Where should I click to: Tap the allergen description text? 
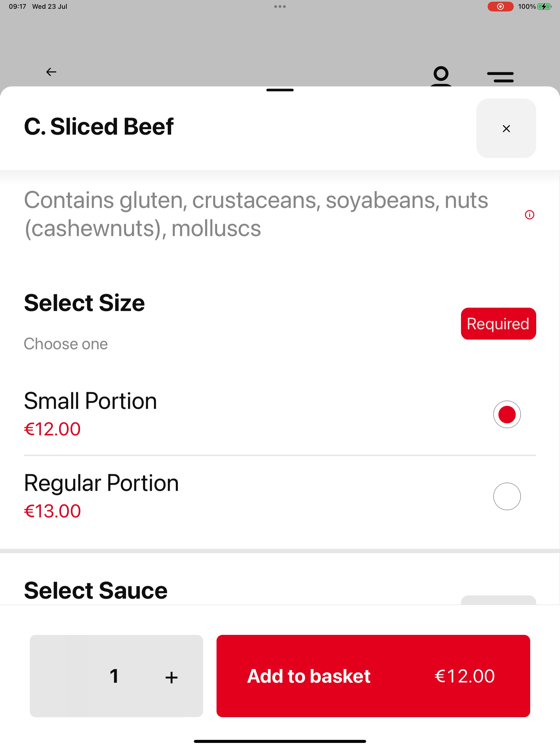tap(256, 214)
